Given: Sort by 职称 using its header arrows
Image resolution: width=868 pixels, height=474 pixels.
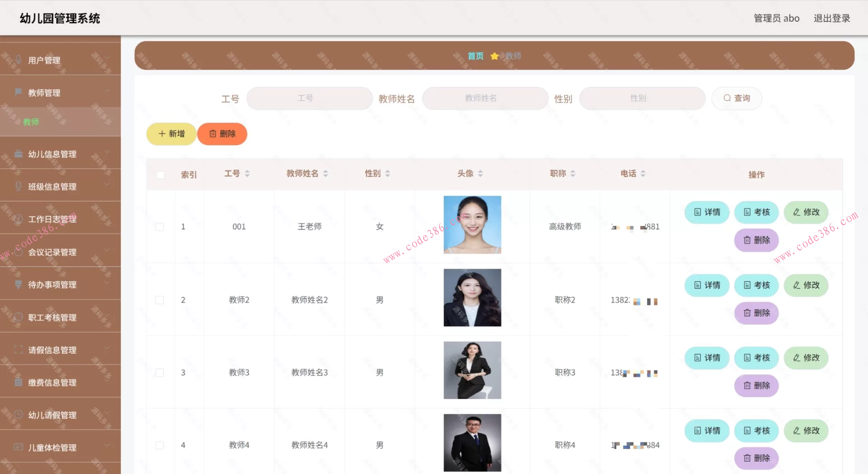Looking at the screenshot, I should tap(573, 174).
